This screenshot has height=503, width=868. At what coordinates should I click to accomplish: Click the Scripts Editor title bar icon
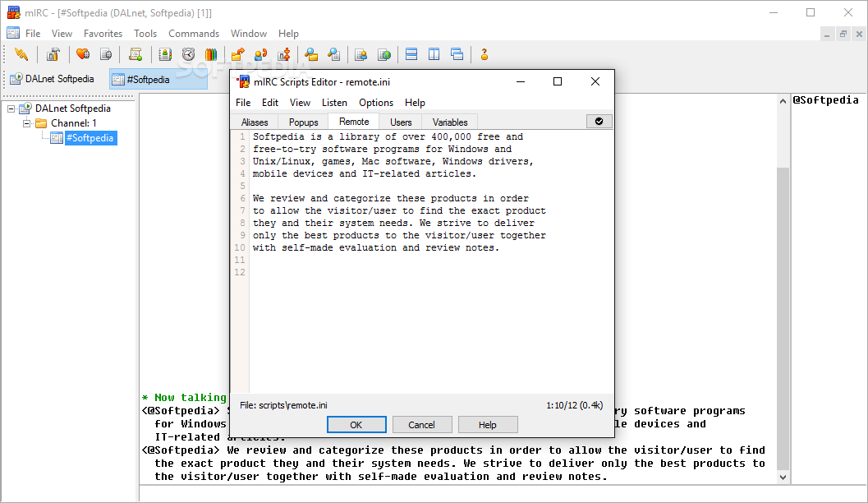coord(243,82)
